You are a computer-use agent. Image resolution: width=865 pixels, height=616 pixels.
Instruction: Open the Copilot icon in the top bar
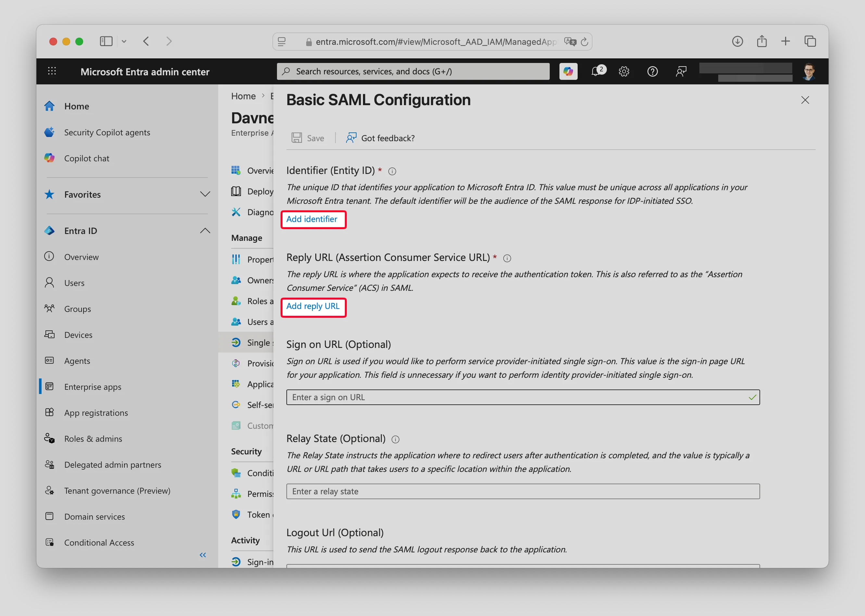(x=568, y=71)
